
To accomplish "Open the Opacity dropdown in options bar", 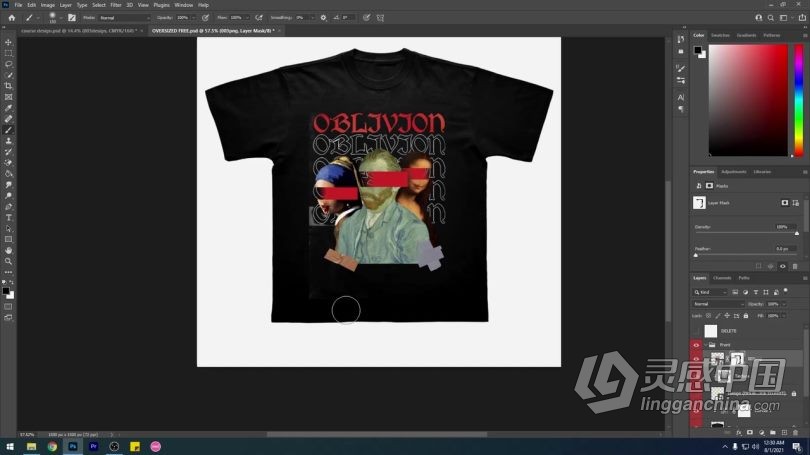I will (192, 18).
